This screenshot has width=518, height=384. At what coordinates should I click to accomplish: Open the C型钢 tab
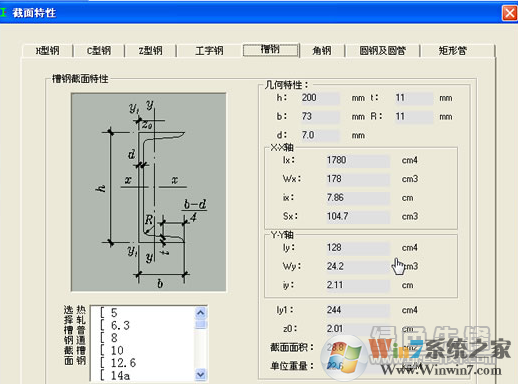coord(99,51)
